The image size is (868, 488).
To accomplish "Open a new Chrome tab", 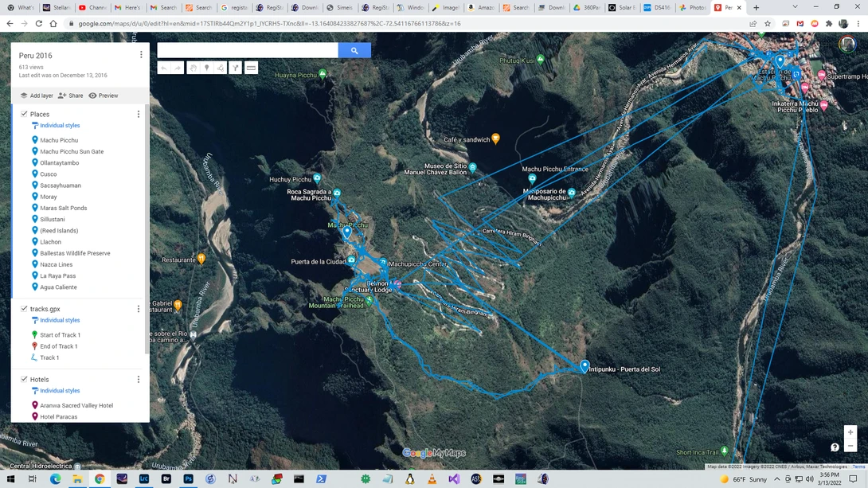I will [x=757, y=8].
